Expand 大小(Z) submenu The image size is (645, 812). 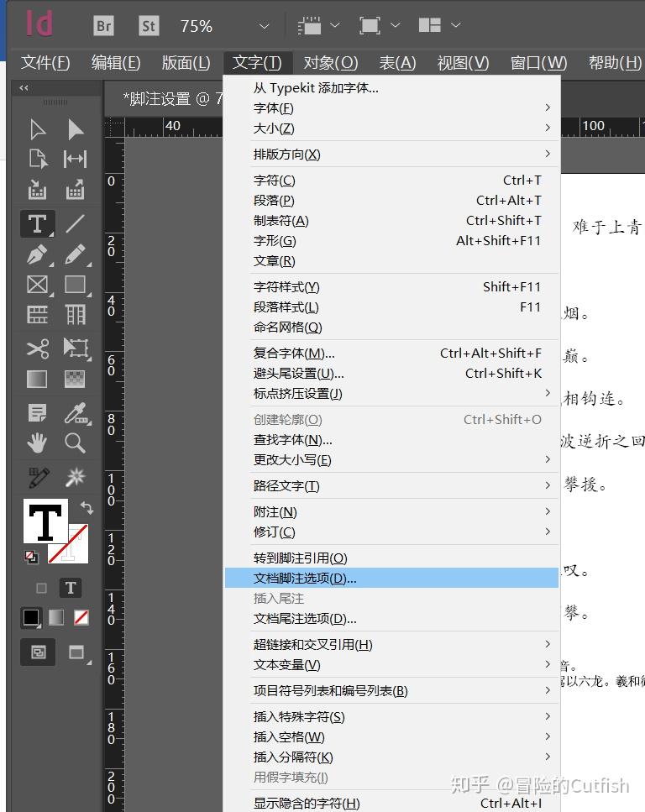[393, 128]
